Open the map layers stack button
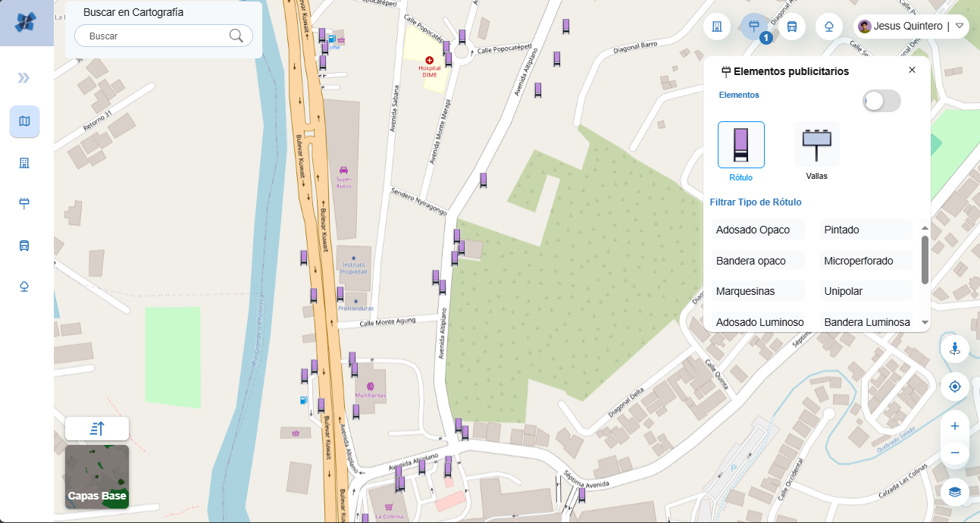 tap(954, 492)
